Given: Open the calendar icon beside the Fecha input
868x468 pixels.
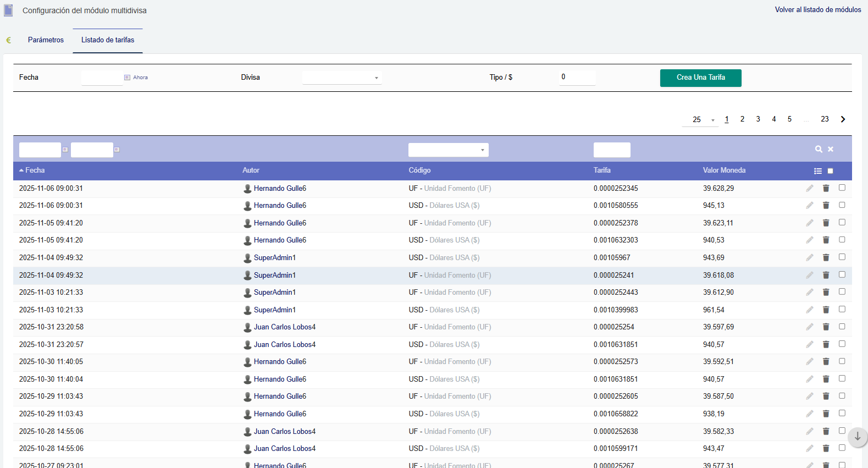Looking at the screenshot, I should point(127,78).
